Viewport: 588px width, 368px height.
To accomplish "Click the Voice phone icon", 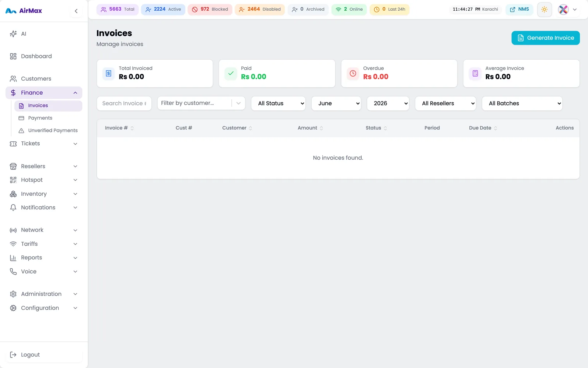I will (x=13, y=272).
